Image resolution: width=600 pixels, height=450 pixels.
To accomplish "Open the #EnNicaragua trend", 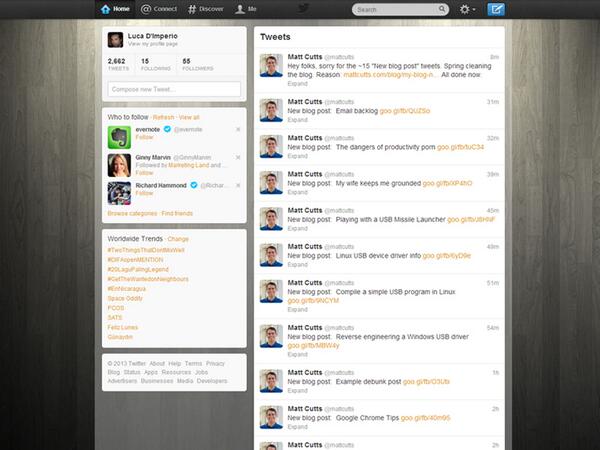I will click(126, 289).
